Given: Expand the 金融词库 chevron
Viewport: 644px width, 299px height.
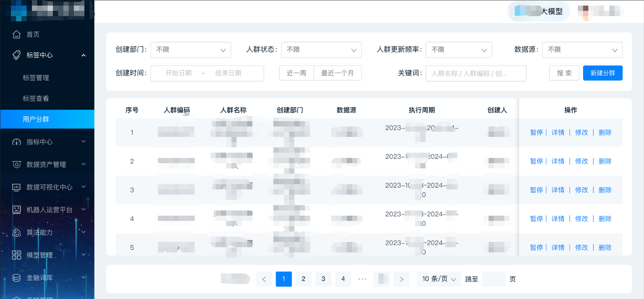Looking at the screenshot, I should tap(83, 277).
